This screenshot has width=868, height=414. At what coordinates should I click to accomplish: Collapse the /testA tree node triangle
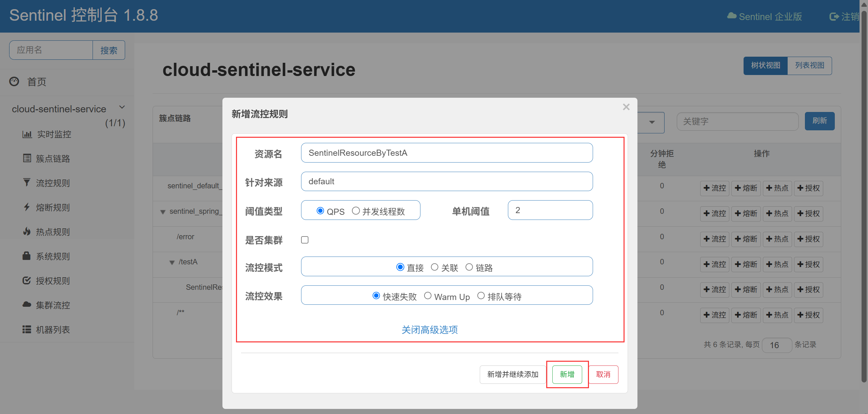[x=172, y=262]
